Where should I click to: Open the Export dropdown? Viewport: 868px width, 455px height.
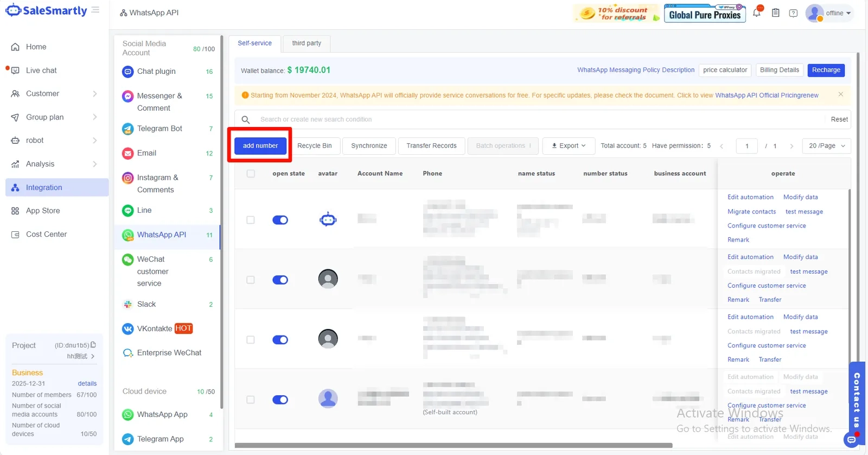pos(569,146)
